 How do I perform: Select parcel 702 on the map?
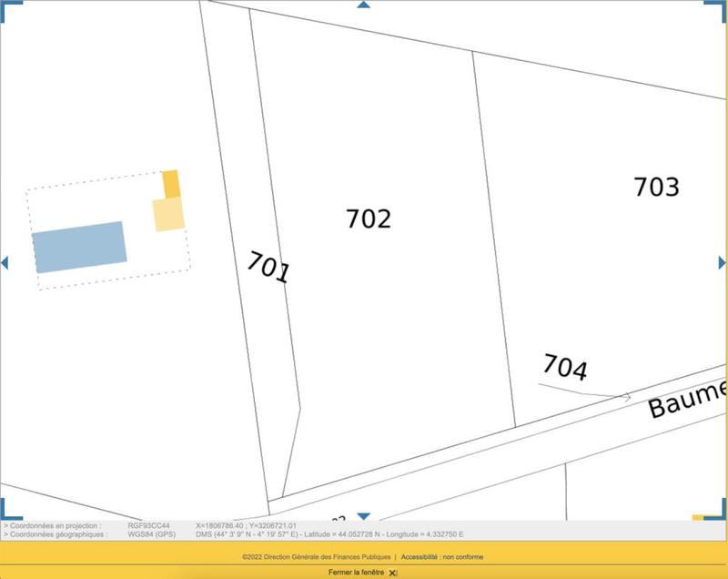pyautogui.click(x=369, y=218)
